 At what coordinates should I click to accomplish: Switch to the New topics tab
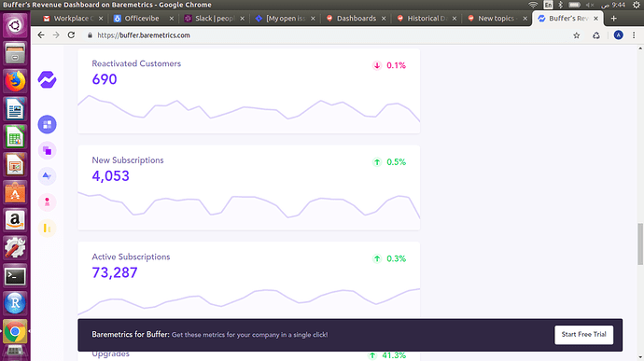point(496,19)
